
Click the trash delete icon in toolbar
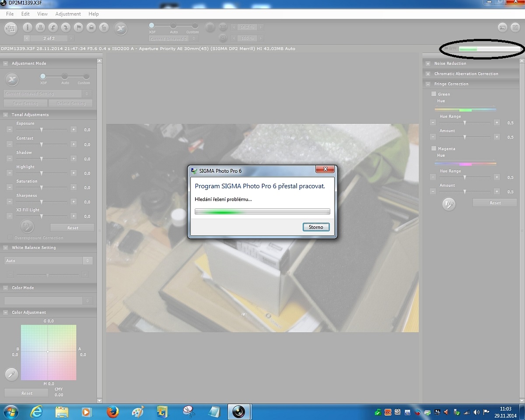click(104, 28)
